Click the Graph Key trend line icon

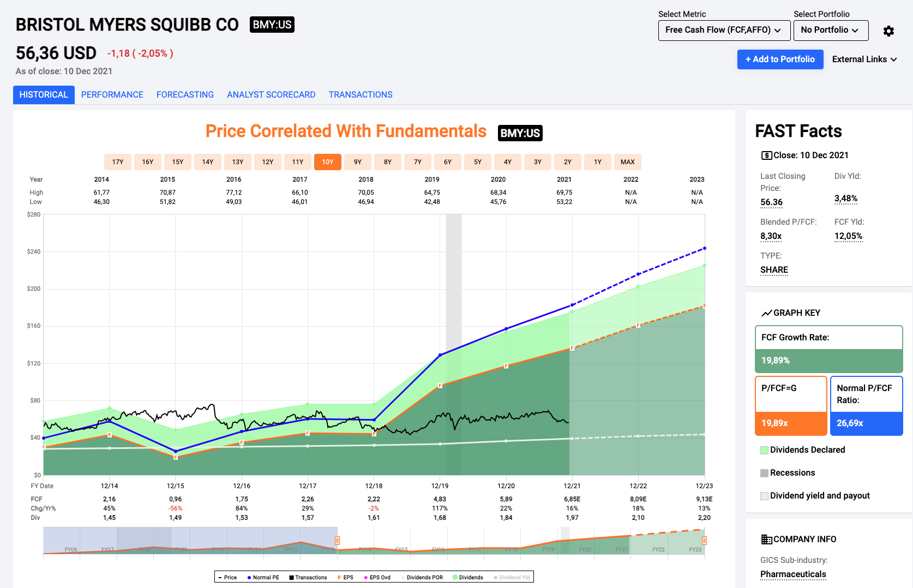tap(766, 313)
